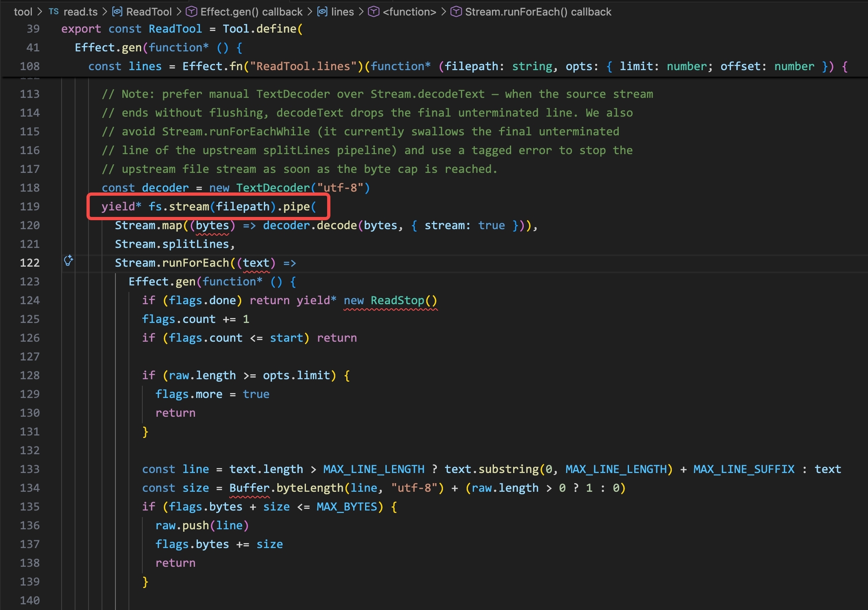The height and width of the screenshot is (610, 868).
Task: Select line number 119 in the gutter
Action: coord(30,207)
